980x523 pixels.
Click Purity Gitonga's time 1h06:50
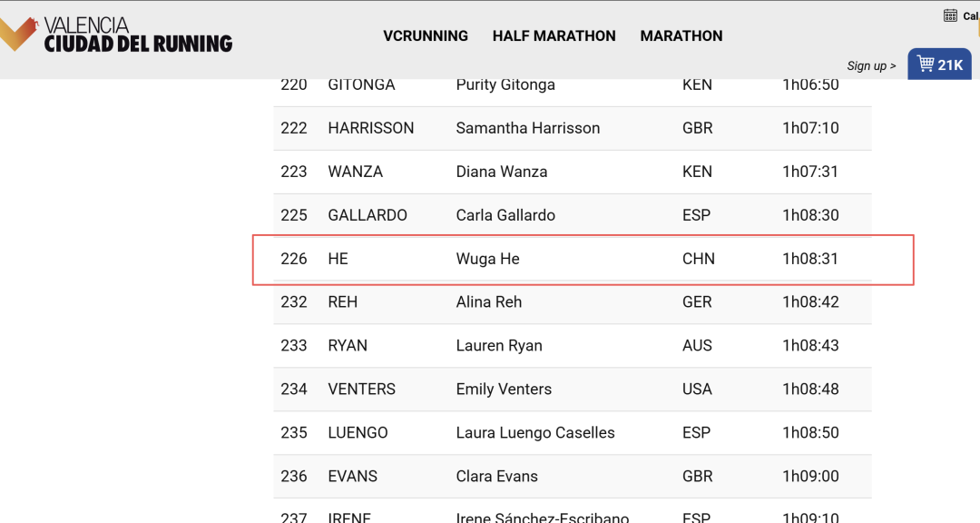pyautogui.click(x=810, y=84)
